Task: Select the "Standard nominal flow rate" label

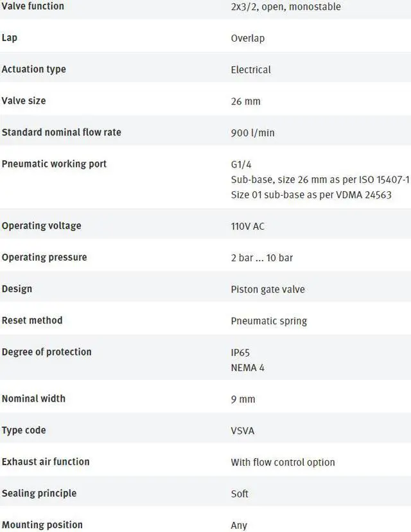Action: [x=61, y=132]
